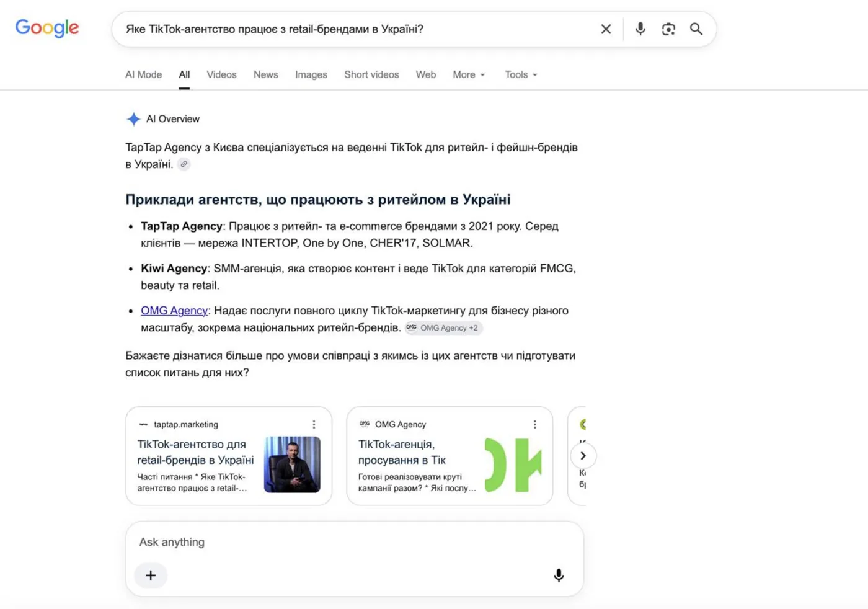Open the News tab
868x609 pixels.
[266, 74]
